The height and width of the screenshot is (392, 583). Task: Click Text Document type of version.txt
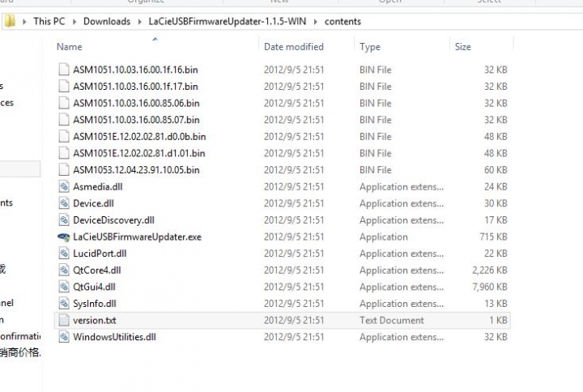pos(392,320)
